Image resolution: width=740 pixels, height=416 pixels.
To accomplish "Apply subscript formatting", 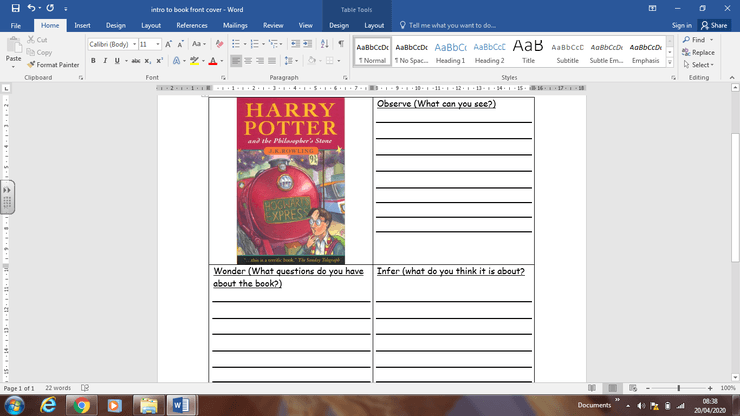I will [x=148, y=60].
